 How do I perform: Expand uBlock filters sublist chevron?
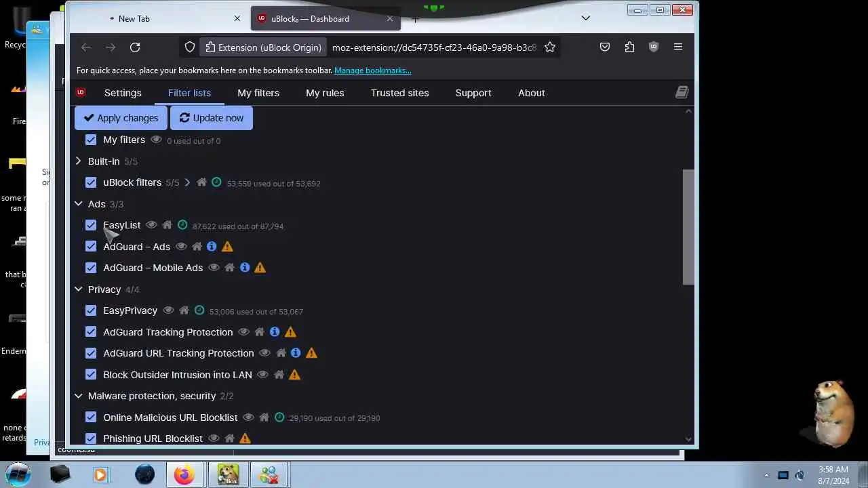tap(187, 182)
